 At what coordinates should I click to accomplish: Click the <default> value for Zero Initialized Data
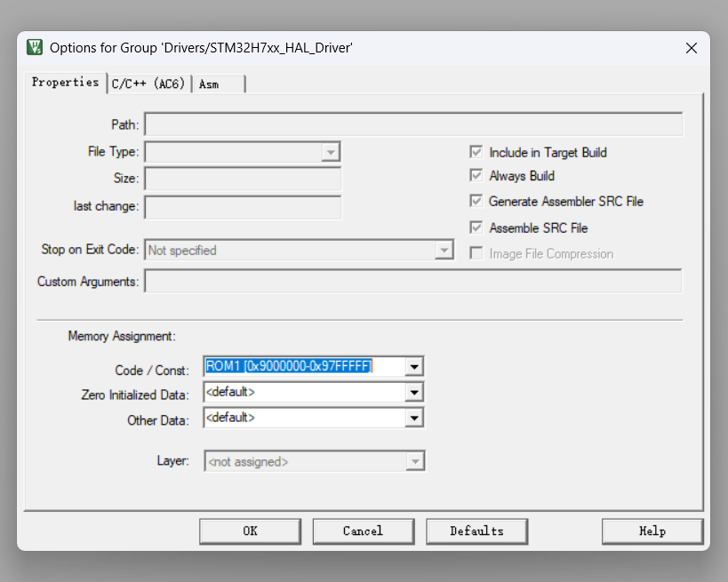point(230,392)
